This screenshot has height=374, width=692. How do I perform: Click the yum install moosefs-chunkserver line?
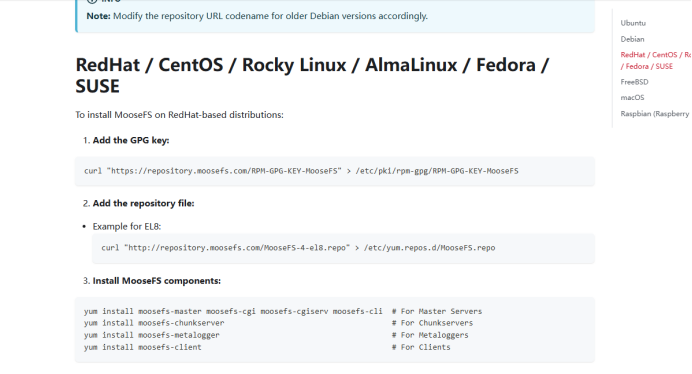pos(154,323)
